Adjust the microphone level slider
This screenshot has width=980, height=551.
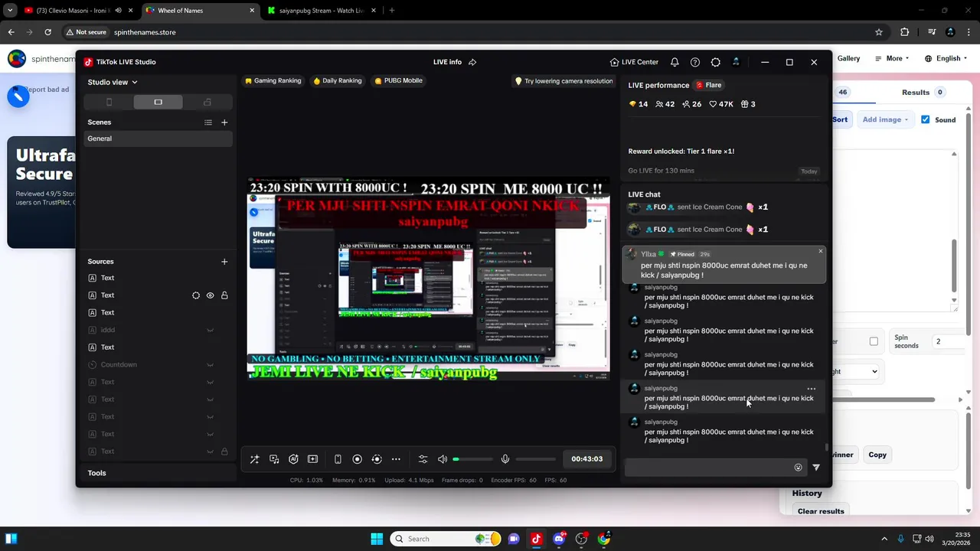(536, 459)
